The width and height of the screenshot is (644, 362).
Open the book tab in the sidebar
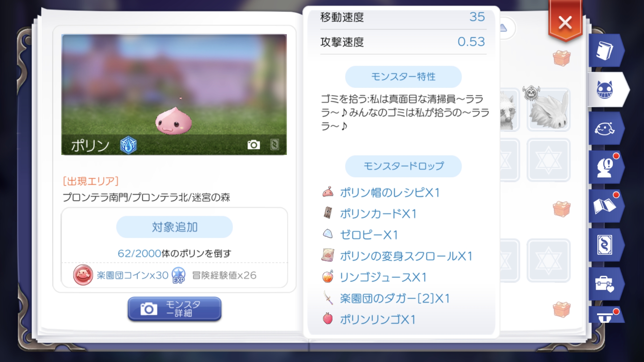click(x=605, y=51)
